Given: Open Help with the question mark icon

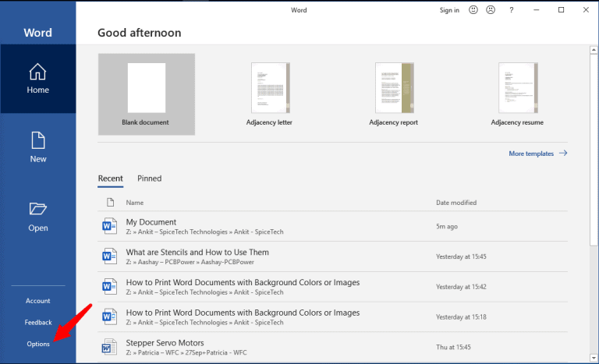Looking at the screenshot, I should click(511, 10).
